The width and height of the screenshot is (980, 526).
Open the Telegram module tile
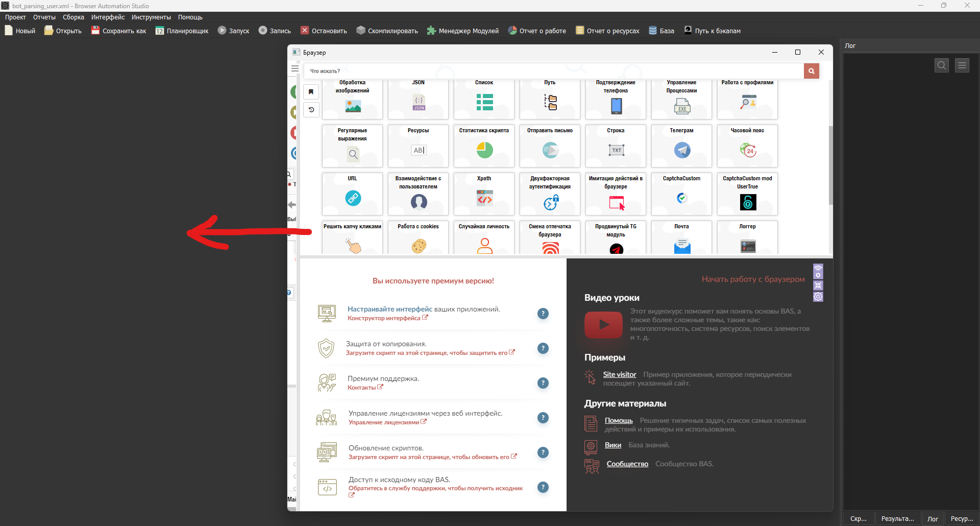tap(681, 146)
